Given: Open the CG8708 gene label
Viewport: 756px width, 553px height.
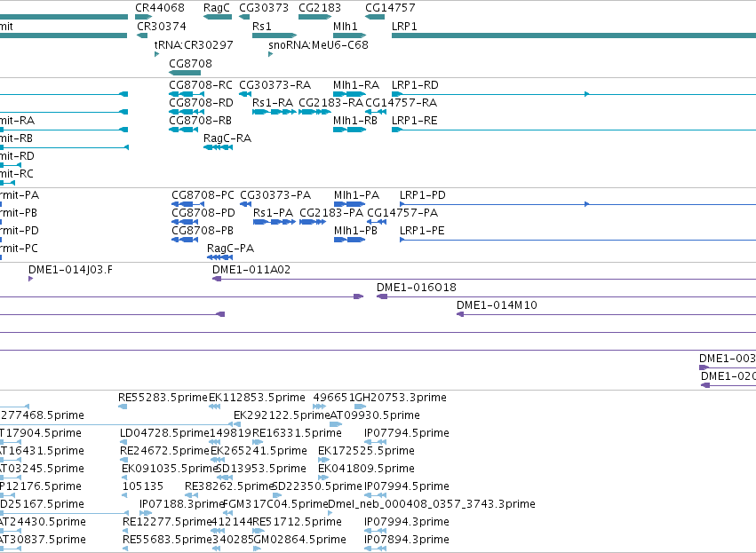Looking at the screenshot, I should point(190,64).
